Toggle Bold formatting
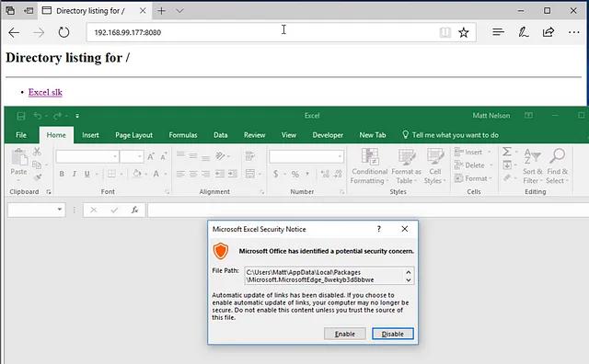This screenshot has width=589, height=364. pyautogui.click(x=62, y=174)
